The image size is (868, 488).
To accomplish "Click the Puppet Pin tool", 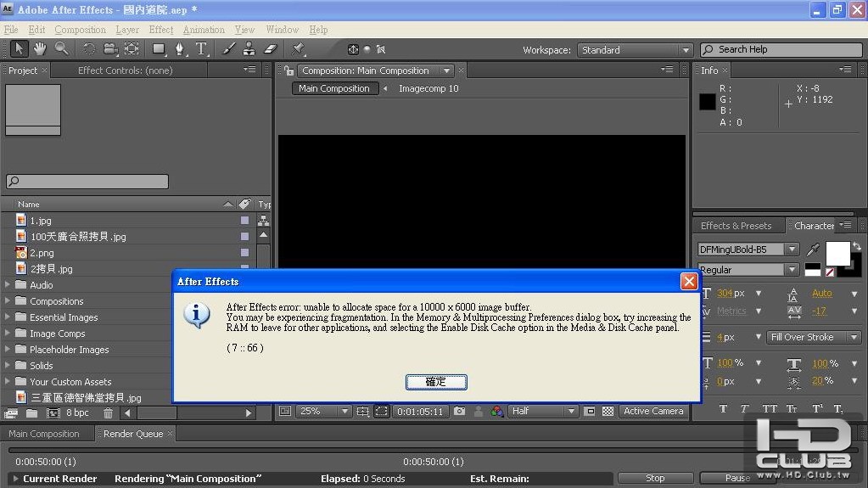I will point(299,49).
